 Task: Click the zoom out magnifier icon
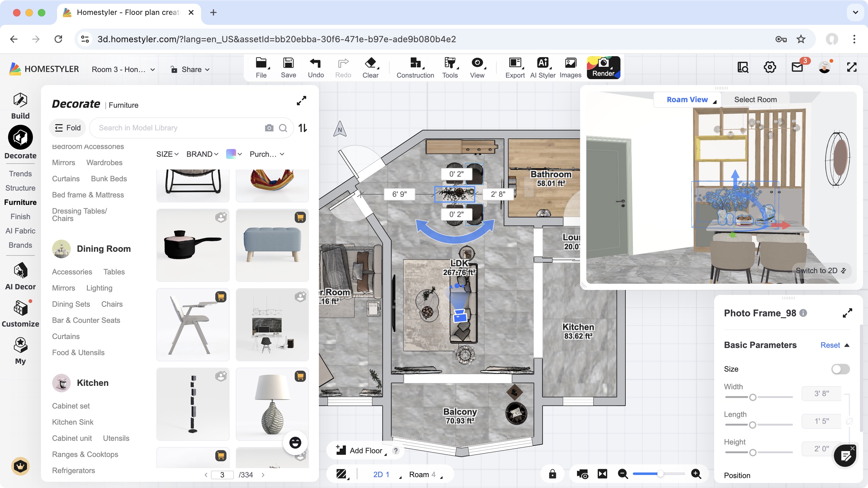[623, 474]
